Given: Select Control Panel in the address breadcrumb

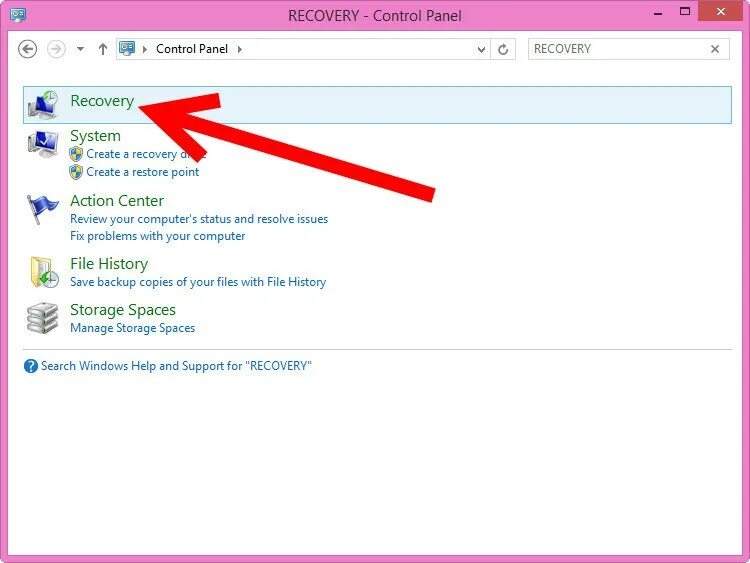Looking at the screenshot, I should pyautogui.click(x=192, y=49).
